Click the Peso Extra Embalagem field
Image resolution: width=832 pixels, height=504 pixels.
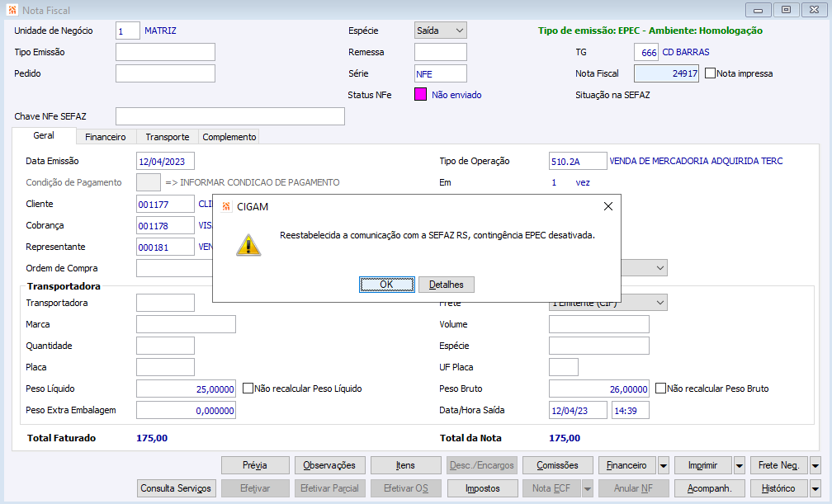click(x=186, y=410)
